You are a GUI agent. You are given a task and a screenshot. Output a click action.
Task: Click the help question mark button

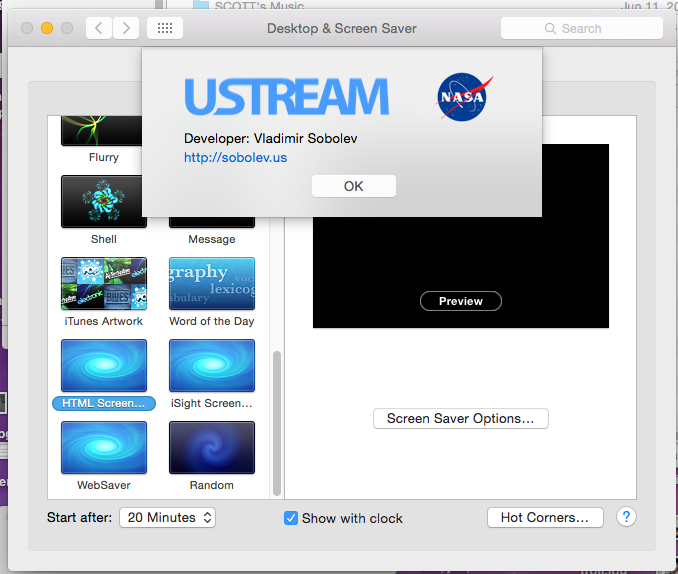point(626,517)
